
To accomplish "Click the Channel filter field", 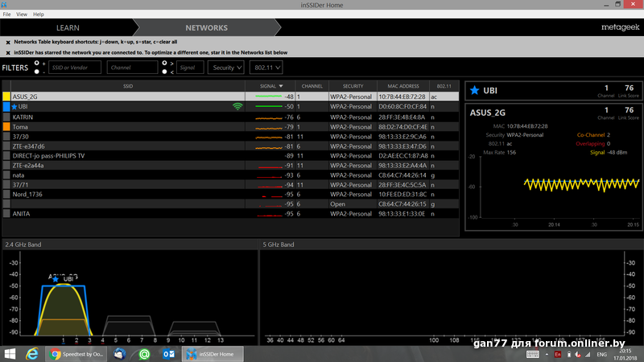I will 132,68.
